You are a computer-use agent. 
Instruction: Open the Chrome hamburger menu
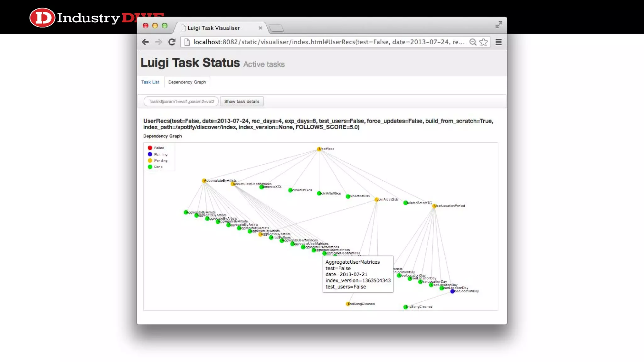(498, 42)
